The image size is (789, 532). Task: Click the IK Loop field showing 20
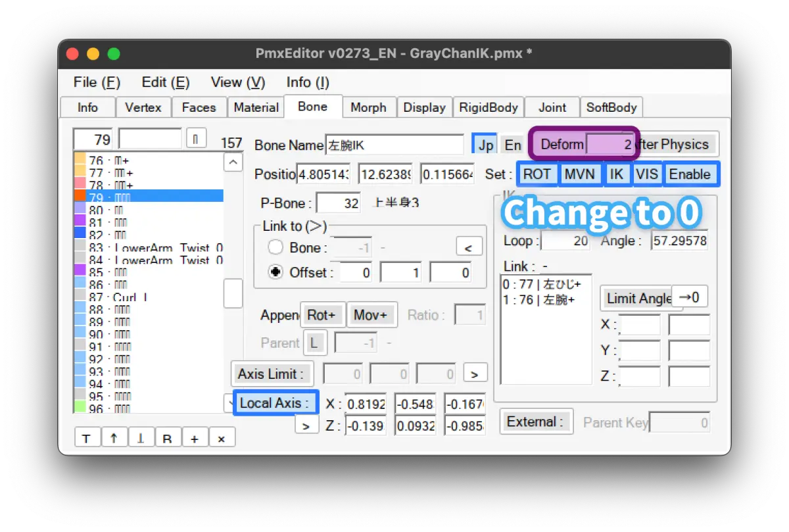coord(565,241)
